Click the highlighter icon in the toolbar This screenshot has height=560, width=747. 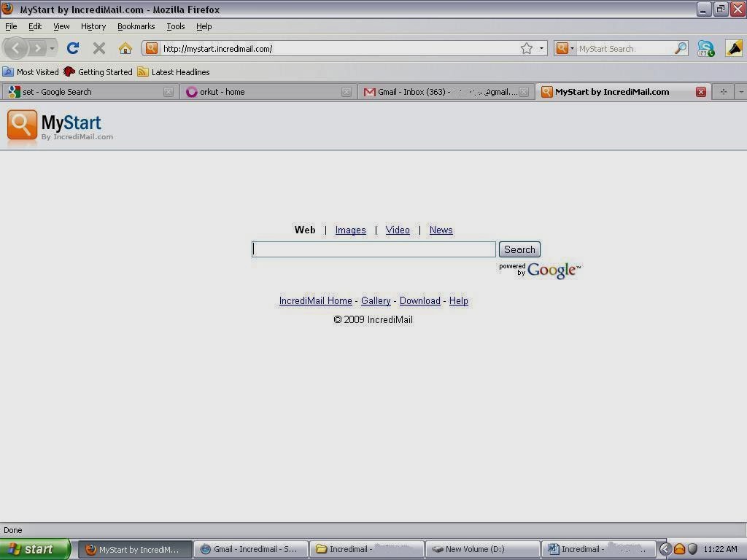tap(734, 48)
